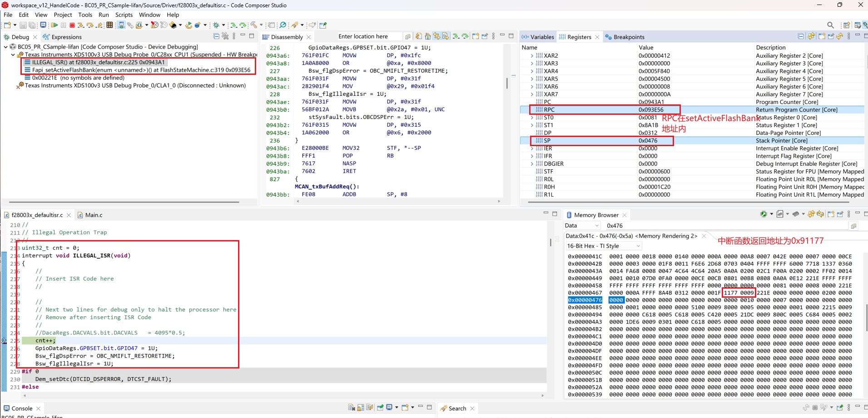Viewport: 868px width, 418px height.
Task: Click the red Terminate debug icon
Action: pos(72,25)
